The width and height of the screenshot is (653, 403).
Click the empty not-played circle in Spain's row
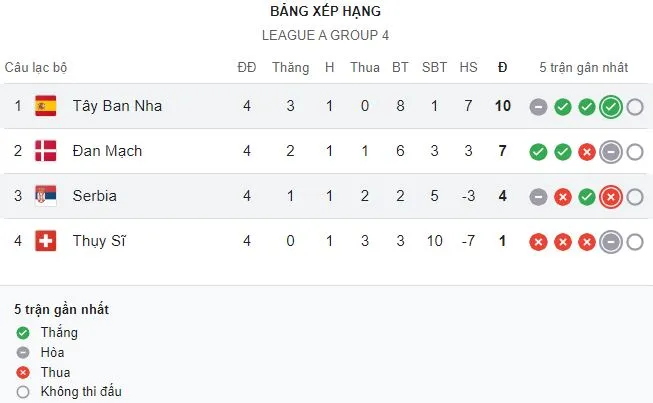pos(635,107)
